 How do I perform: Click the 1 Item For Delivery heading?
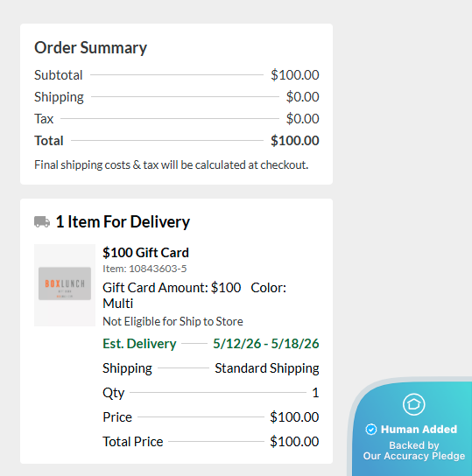point(123,221)
